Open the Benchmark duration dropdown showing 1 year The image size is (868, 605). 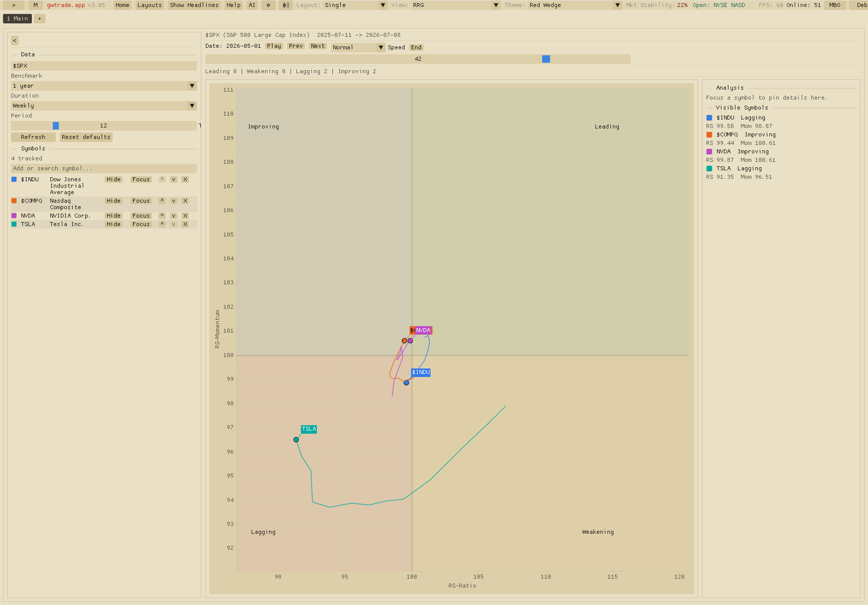[x=104, y=86]
